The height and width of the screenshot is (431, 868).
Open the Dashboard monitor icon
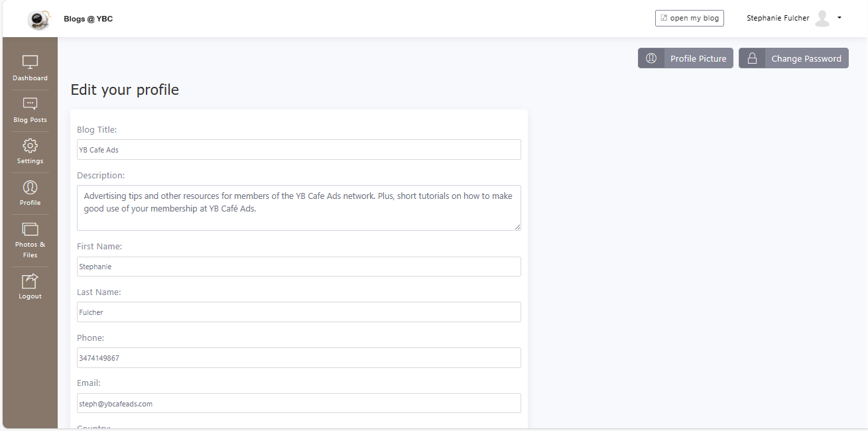coord(30,62)
